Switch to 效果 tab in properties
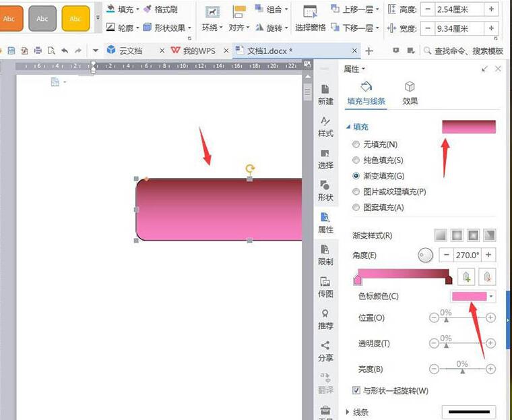 point(410,93)
